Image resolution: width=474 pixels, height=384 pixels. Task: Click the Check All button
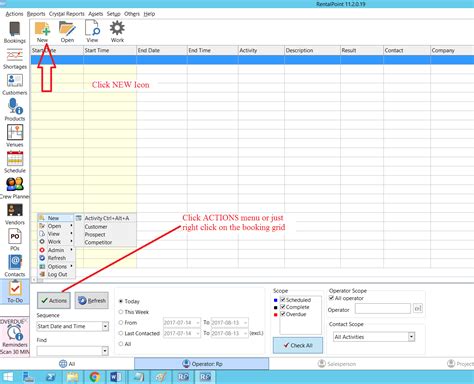pos(298,345)
